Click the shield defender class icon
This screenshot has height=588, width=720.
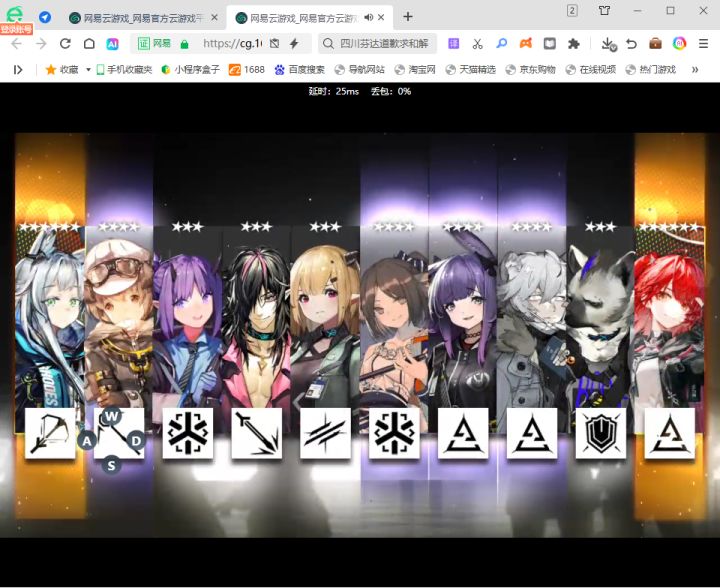click(x=601, y=433)
